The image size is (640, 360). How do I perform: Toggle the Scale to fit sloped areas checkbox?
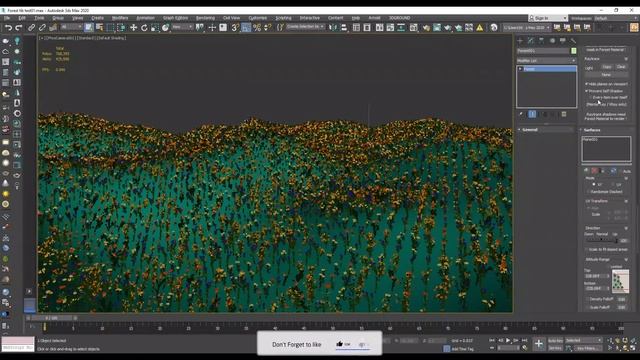tap(587, 249)
